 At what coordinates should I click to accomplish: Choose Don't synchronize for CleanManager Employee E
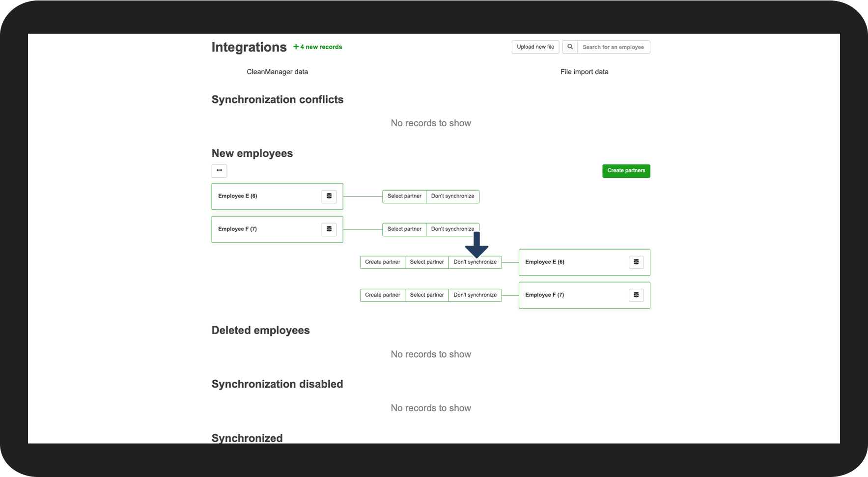[x=453, y=196]
